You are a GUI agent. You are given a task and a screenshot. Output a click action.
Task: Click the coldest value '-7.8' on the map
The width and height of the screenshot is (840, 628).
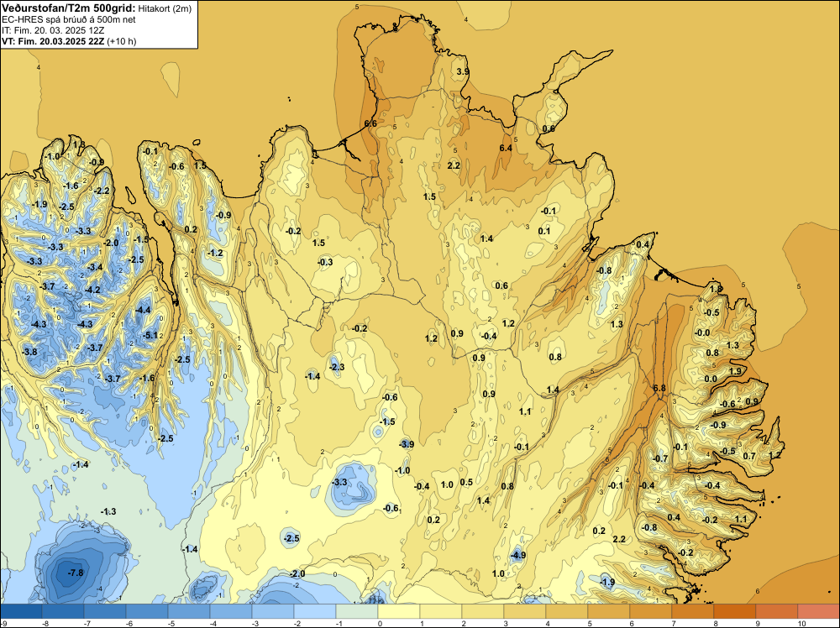[76, 573]
